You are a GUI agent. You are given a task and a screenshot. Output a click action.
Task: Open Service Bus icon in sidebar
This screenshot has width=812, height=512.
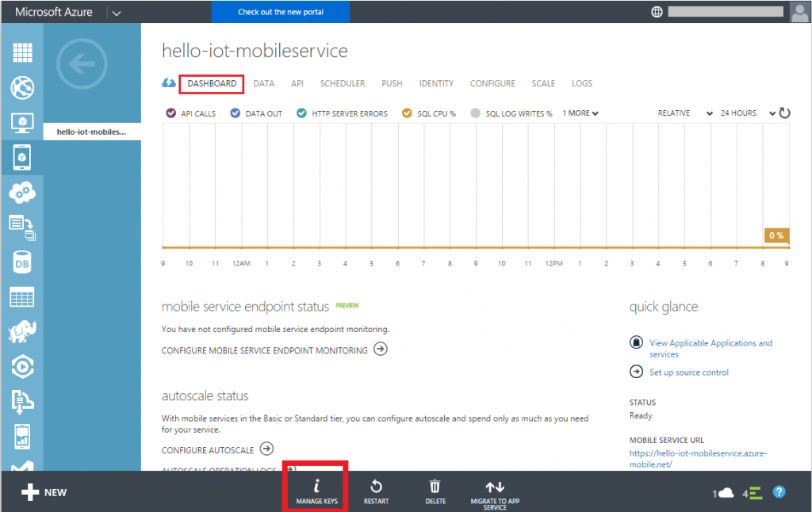(22, 403)
